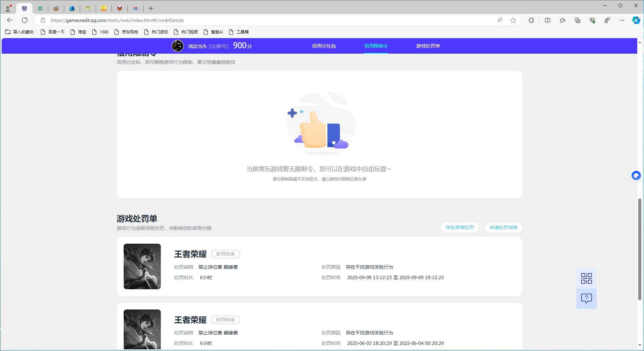
Task: Reload the page with the refresh icon
Action: [x=25, y=20]
